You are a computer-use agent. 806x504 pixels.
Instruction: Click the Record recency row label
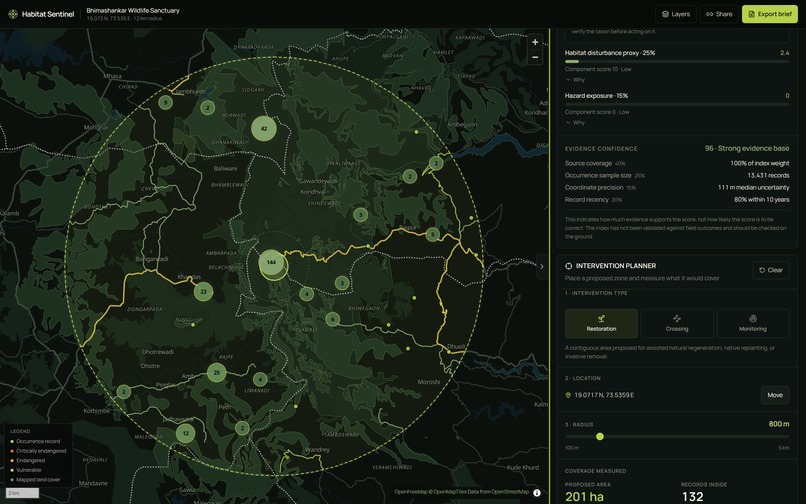pos(587,200)
